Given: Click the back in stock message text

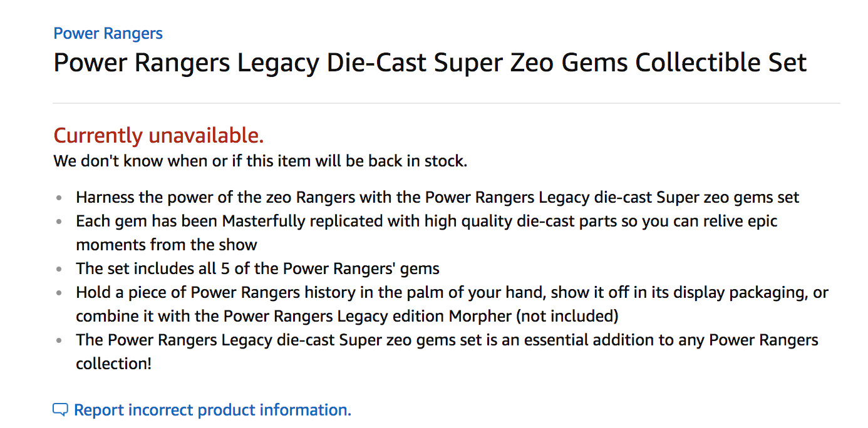Looking at the screenshot, I should tap(260, 161).
